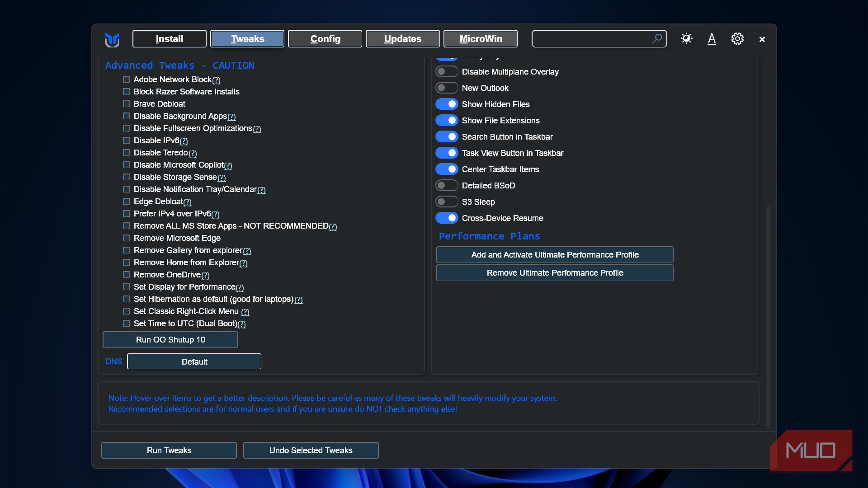
Task: Open help (?) for Set Classic Right-Click Menu
Action: pyautogui.click(x=245, y=312)
